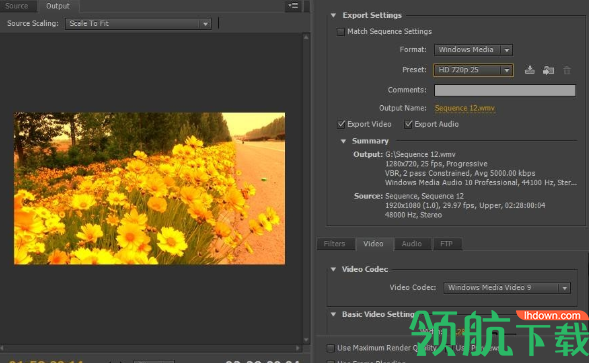
Task: Select the Video tab
Action: pos(373,244)
